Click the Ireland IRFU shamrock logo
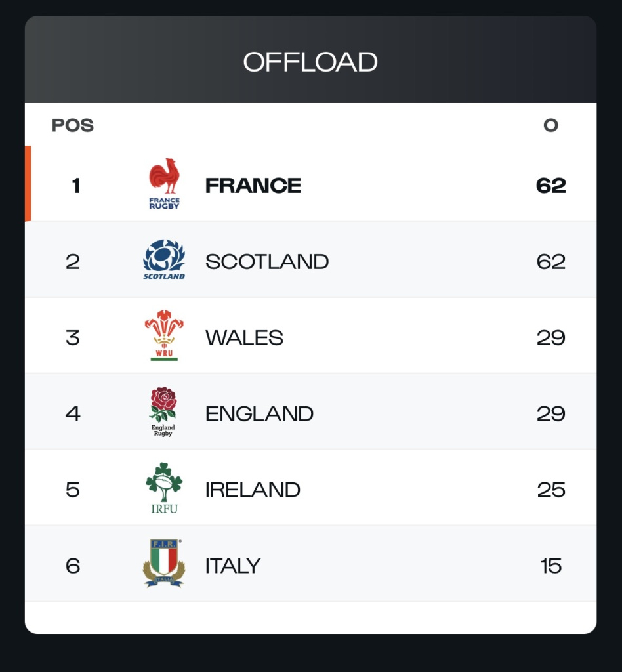 [164, 488]
